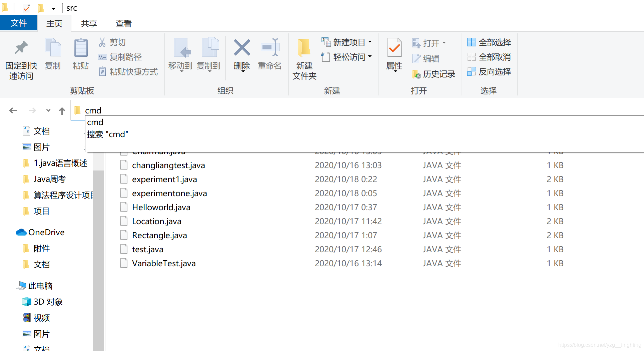
Task: Open Java周考 folder in sidebar
Action: click(x=44, y=179)
